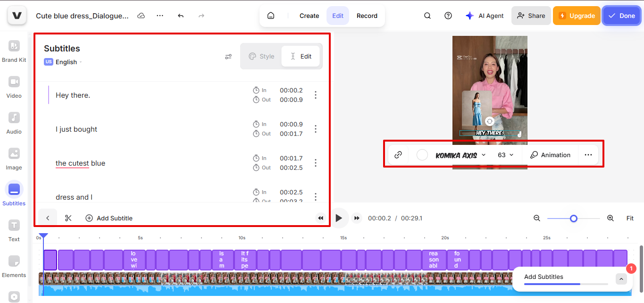The height and width of the screenshot is (303, 644).
Task: Click the Add Subtitle button
Action: [x=109, y=218]
